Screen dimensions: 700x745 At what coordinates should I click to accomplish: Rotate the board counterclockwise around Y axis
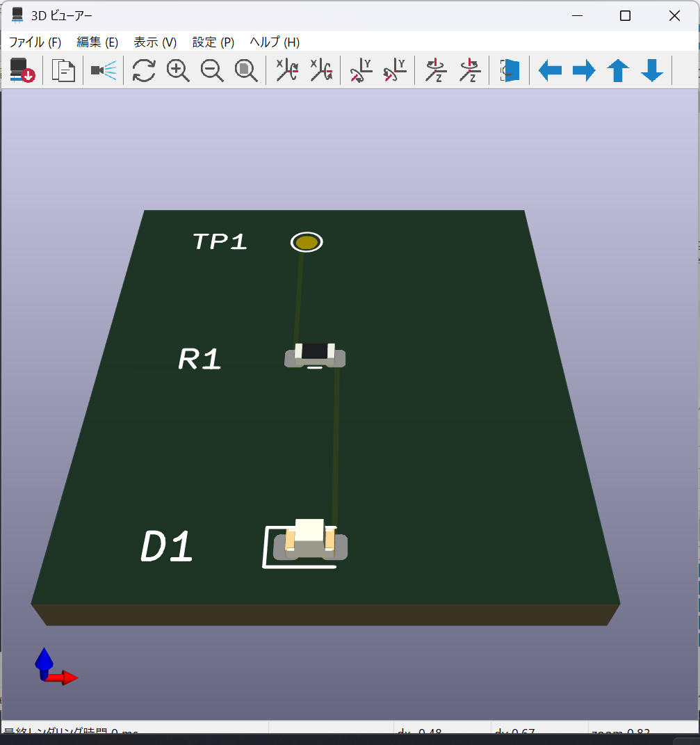pyautogui.click(x=393, y=70)
